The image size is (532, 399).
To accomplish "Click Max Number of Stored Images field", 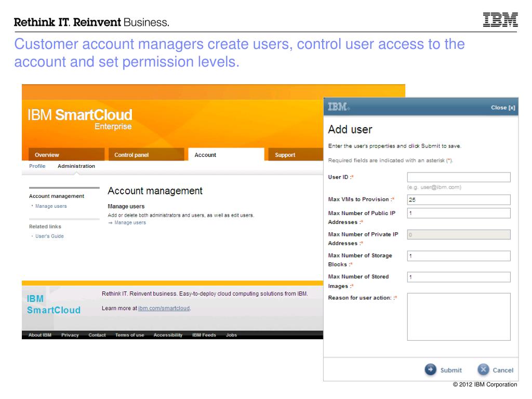I will tap(459, 277).
